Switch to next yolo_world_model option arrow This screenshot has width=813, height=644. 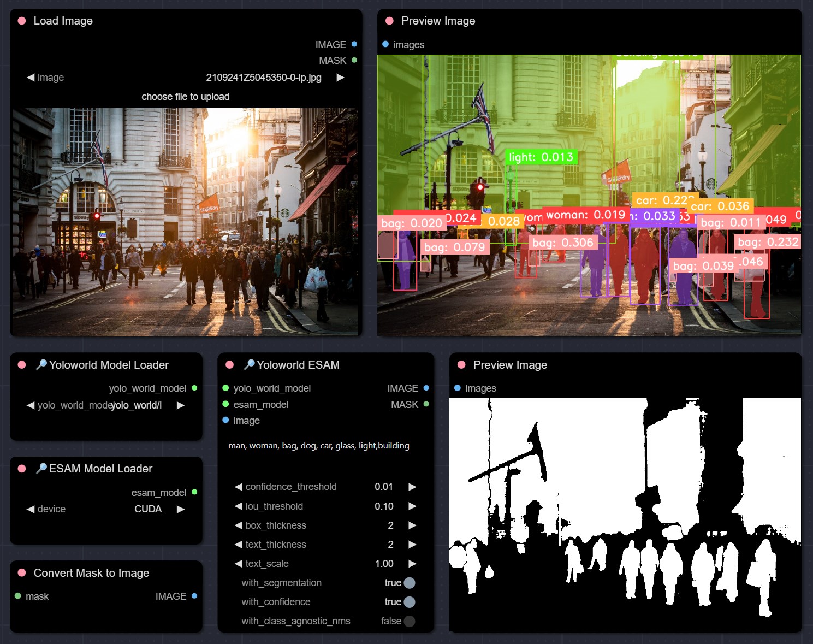tap(181, 405)
